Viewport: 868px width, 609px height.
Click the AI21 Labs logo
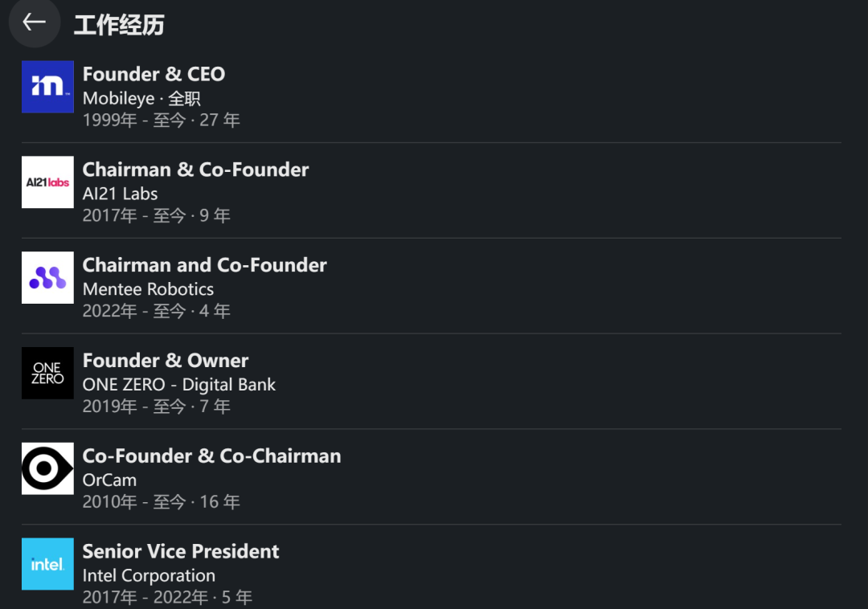(47, 182)
